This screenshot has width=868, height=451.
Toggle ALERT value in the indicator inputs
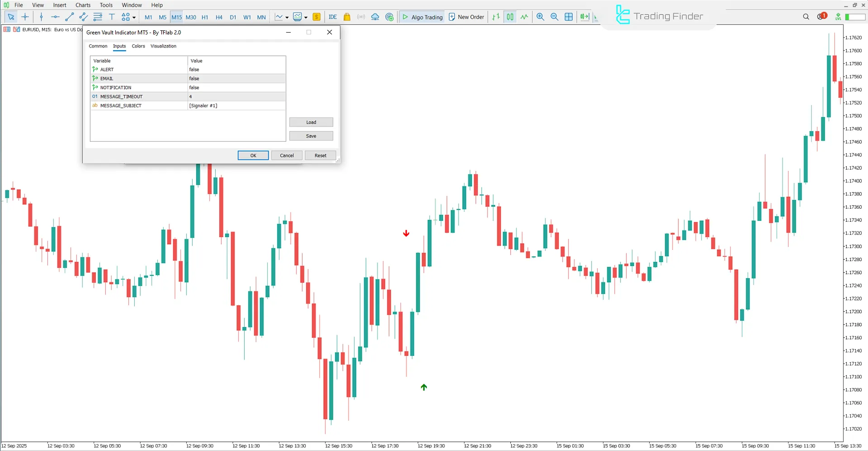click(x=236, y=69)
